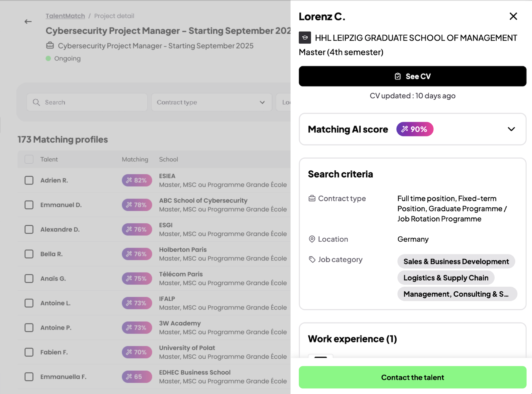Click the search magnifier icon
Viewport: 532px width, 394px height.
tap(36, 102)
